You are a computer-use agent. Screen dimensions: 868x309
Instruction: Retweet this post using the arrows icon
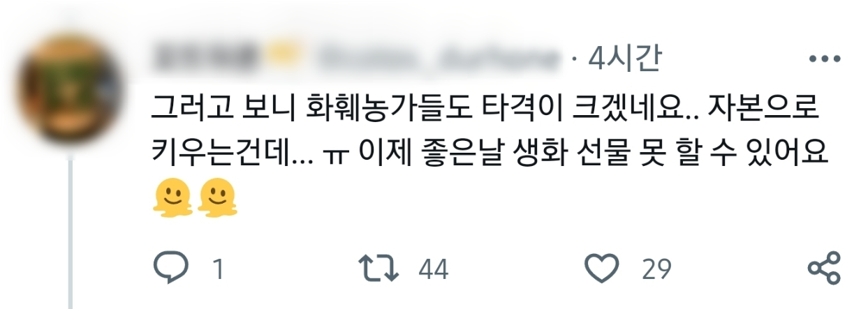377,268
